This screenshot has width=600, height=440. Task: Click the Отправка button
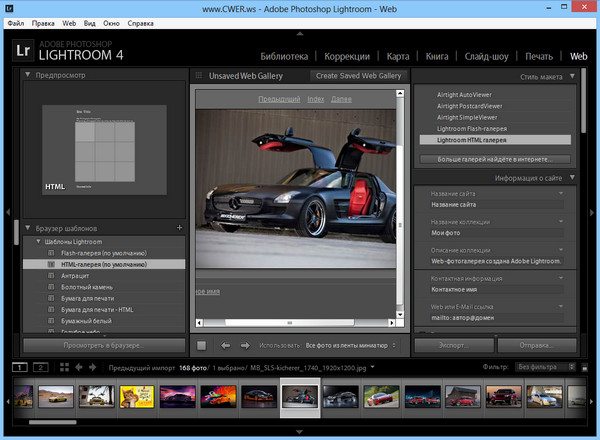[x=536, y=345]
